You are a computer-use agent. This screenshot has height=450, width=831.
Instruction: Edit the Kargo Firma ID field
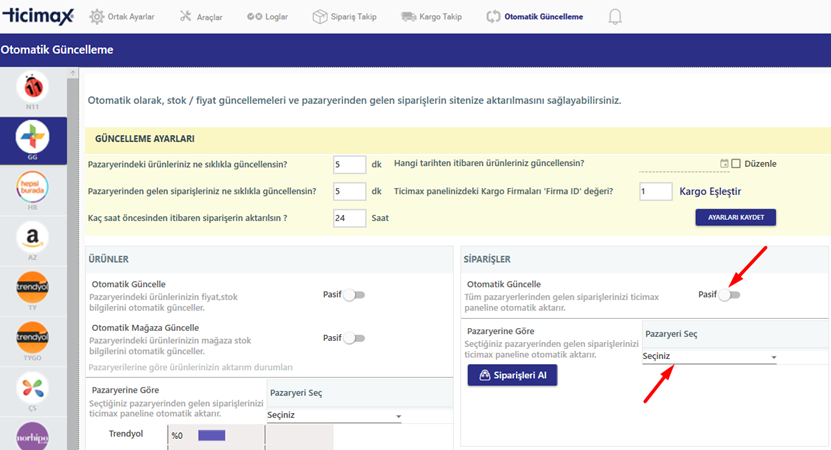[656, 191]
